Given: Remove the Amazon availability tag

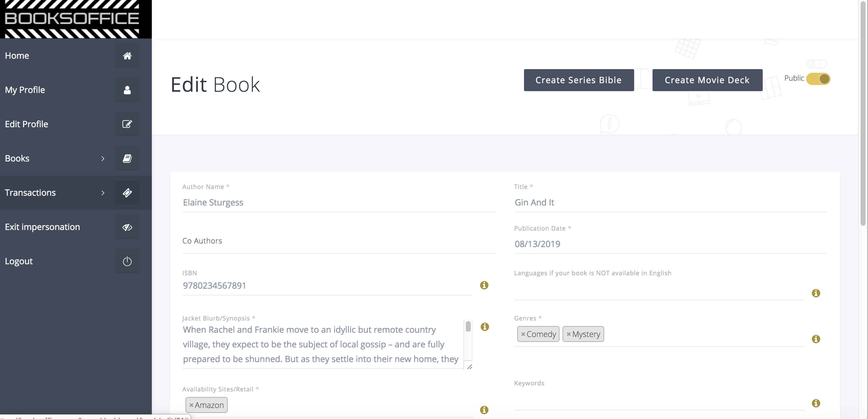Looking at the screenshot, I should (x=191, y=405).
